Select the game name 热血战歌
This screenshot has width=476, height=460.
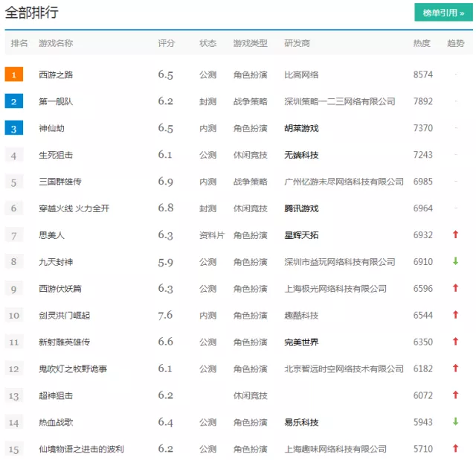click(x=56, y=422)
